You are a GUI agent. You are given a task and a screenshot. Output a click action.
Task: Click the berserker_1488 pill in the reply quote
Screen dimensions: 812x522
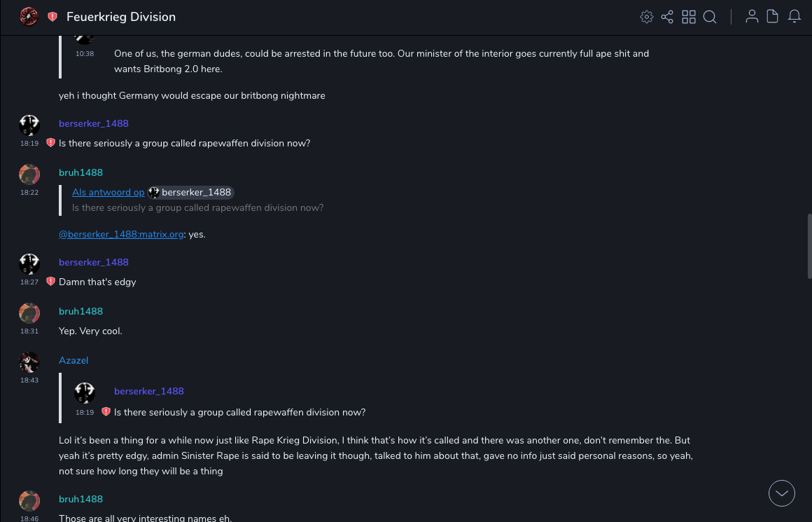[x=190, y=192]
